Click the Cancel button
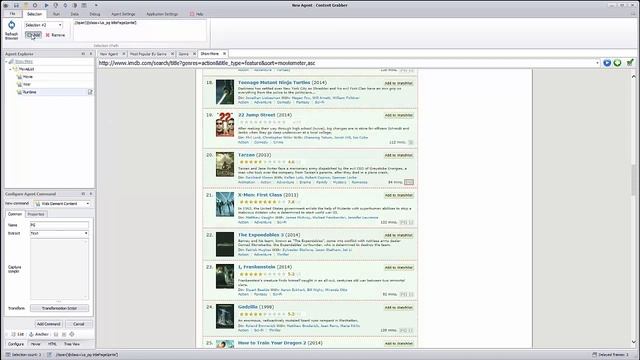The height and width of the screenshot is (360, 640). [78, 324]
